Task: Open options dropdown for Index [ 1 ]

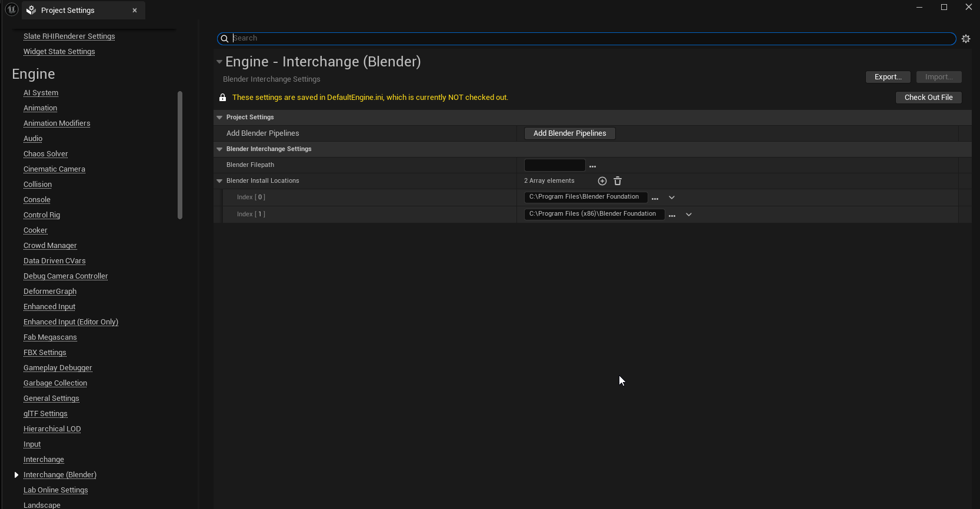Action: coord(689,215)
